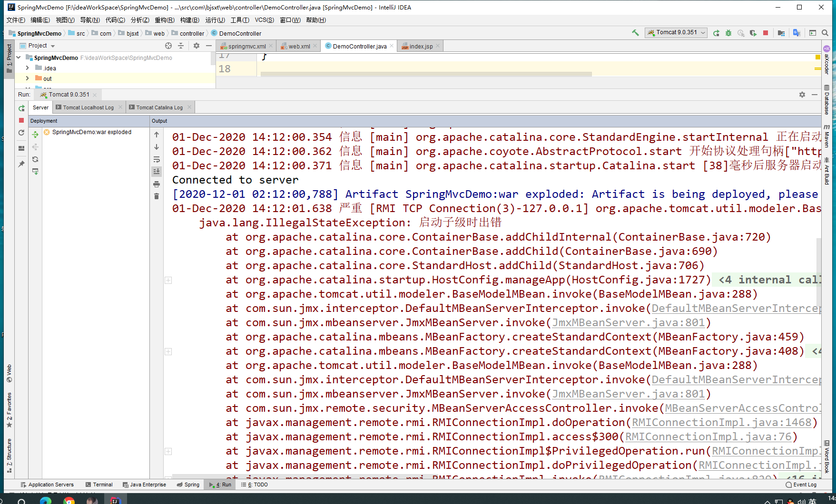The width and height of the screenshot is (836, 504).
Task: Click the deployment artifact download-arrow icon
Action: 35,172
